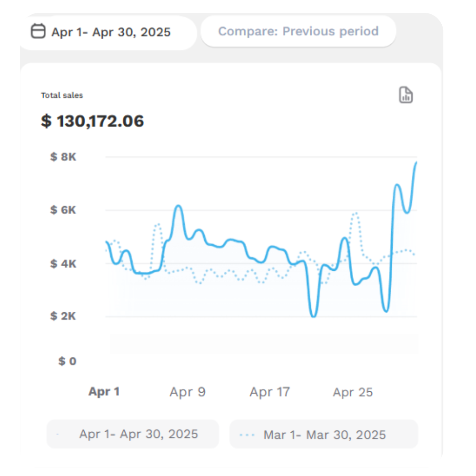Select the Apr 17 x-axis label
This screenshot has height=476, width=476.
[x=269, y=392]
